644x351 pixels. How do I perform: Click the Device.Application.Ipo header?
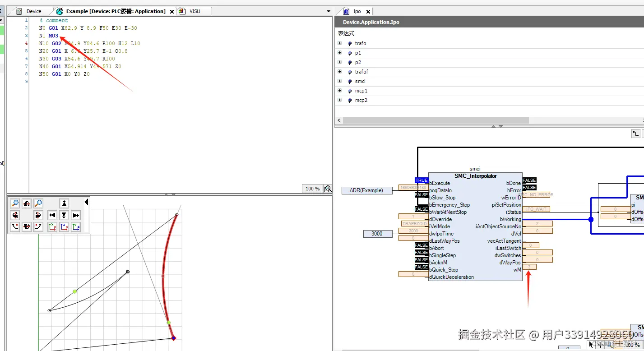click(371, 22)
